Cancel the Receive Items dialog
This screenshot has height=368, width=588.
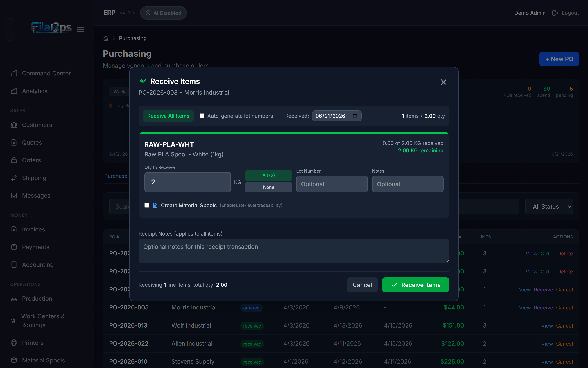(x=362, y=285)
